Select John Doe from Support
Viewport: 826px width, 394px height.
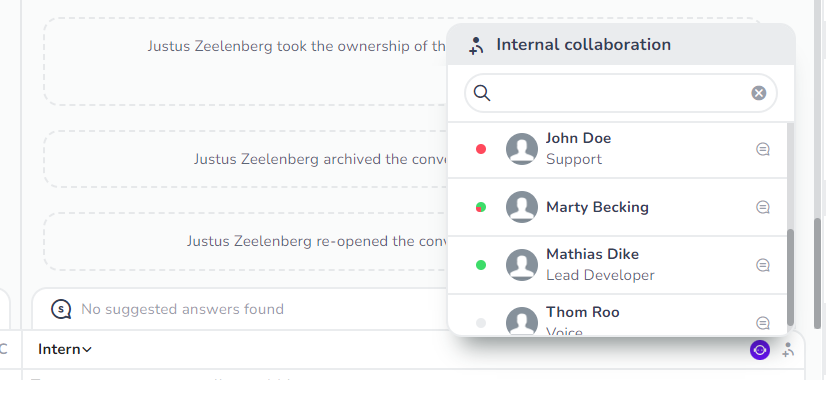click(617, 150)
